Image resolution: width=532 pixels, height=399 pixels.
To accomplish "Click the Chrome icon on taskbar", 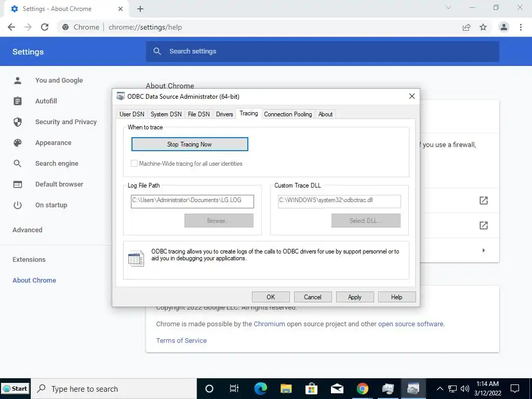I will coord(362,389).
